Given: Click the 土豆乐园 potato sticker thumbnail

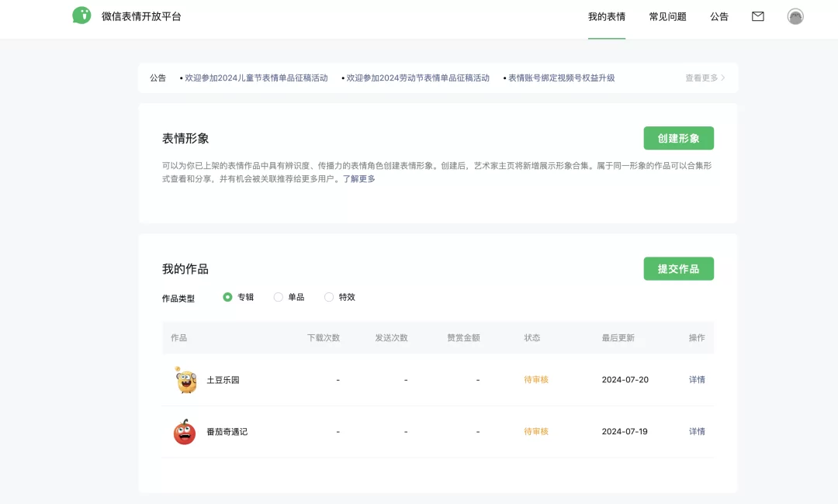Looking at the screenshot, I should tap(185, 380).
